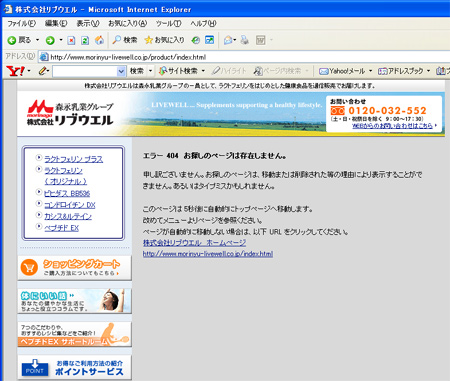Expand the Yahoo search box dropdown arrow
Image resolution: width=450 pixels, height=381 pixels.
coord(121,71)
